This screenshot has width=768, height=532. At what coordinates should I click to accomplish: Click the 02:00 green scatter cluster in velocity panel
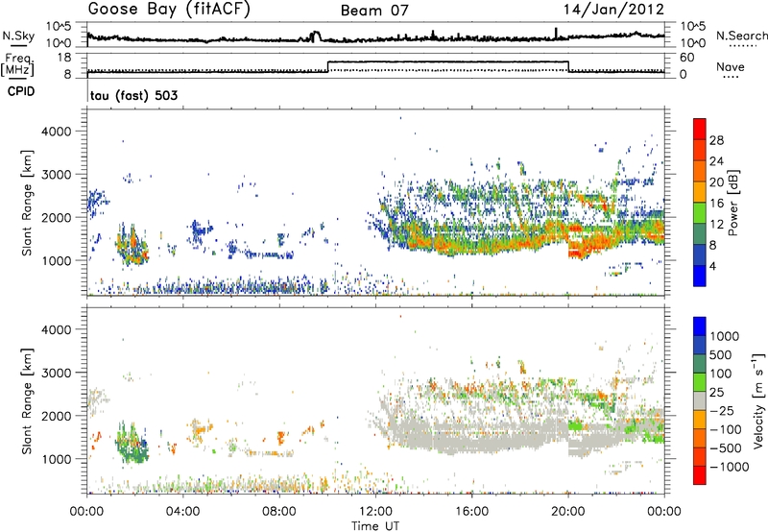[132, 443]
